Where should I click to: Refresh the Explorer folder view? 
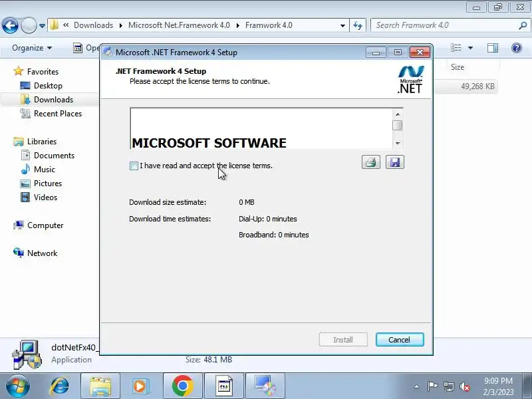point(358,25)
